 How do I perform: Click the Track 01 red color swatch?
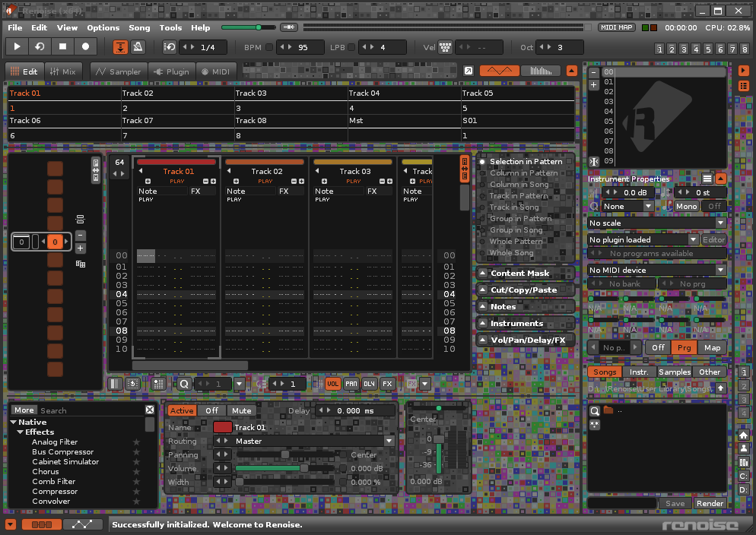(222, 427)
